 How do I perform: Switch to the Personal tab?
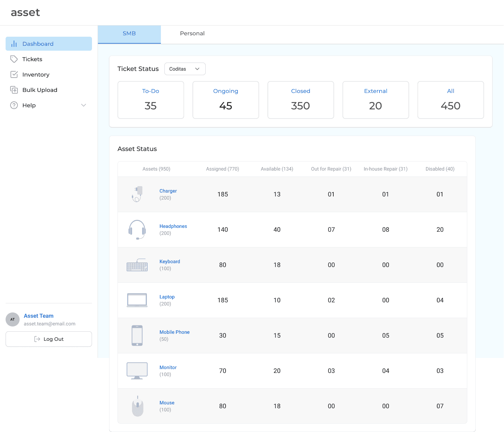(x=192, y=34)
